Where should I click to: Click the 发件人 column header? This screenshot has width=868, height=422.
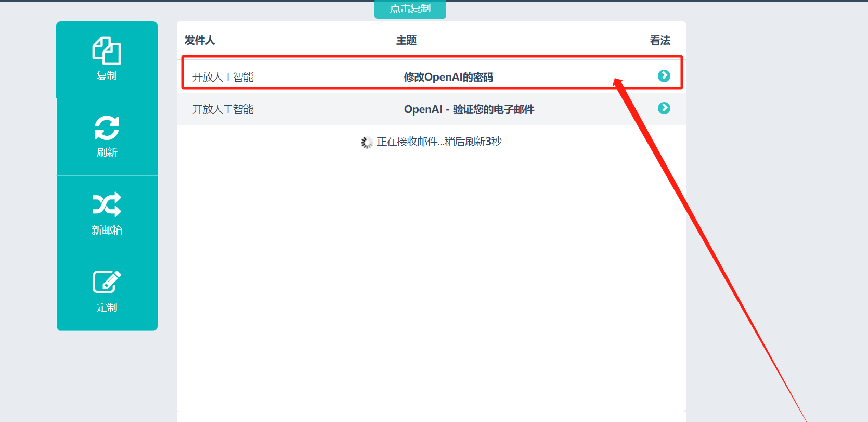click(200, 40)
